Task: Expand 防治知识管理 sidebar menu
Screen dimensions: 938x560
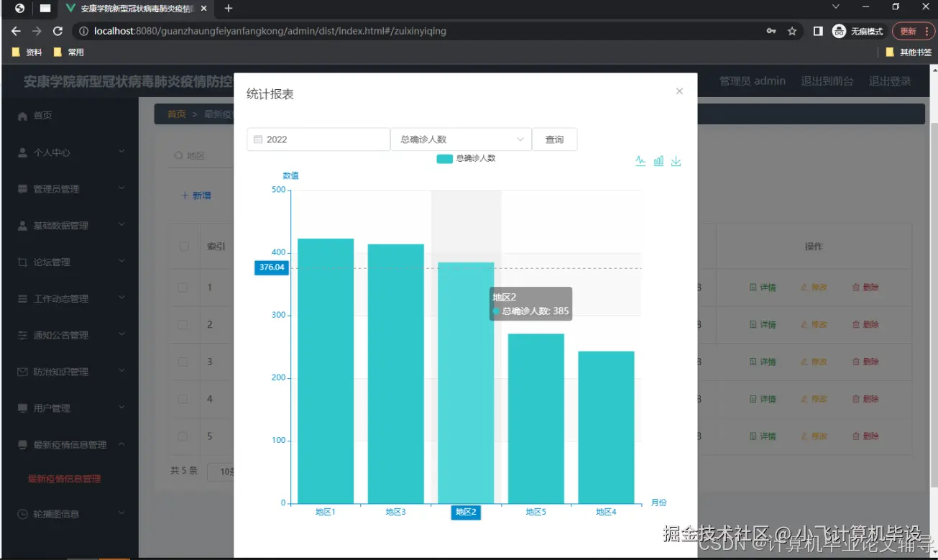Action: 70,372
